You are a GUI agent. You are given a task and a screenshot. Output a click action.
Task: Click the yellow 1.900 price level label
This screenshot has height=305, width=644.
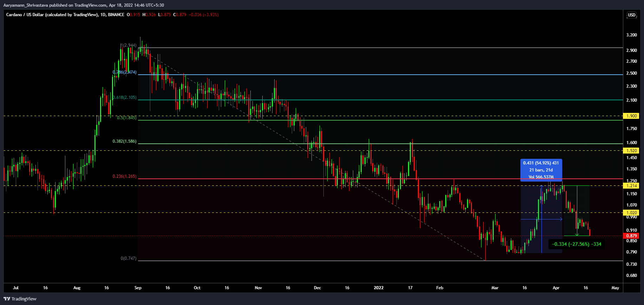pos(631,116)
